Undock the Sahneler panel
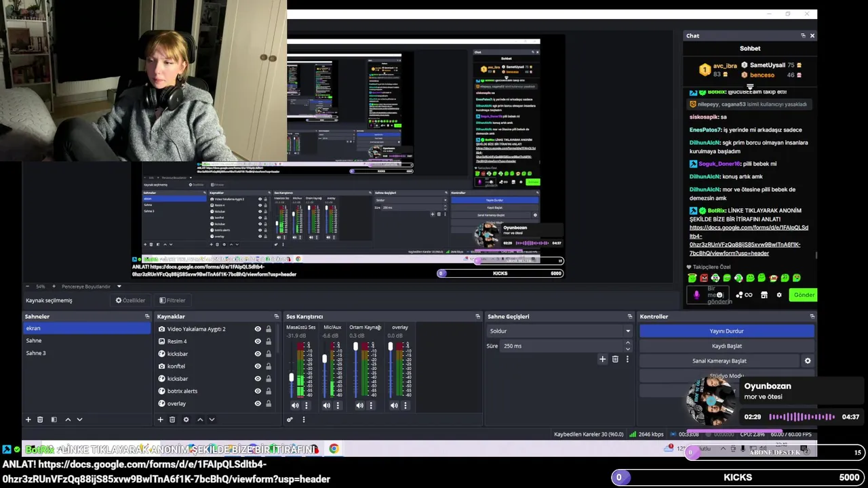Image resolution: width=868 pixels, height=488 pixels. pos(146,317)
